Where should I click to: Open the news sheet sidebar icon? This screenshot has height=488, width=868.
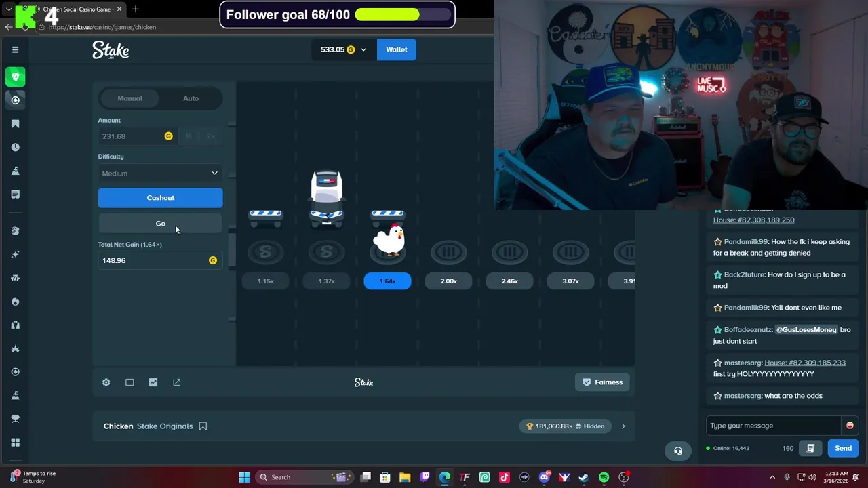[x=15, y=195]
